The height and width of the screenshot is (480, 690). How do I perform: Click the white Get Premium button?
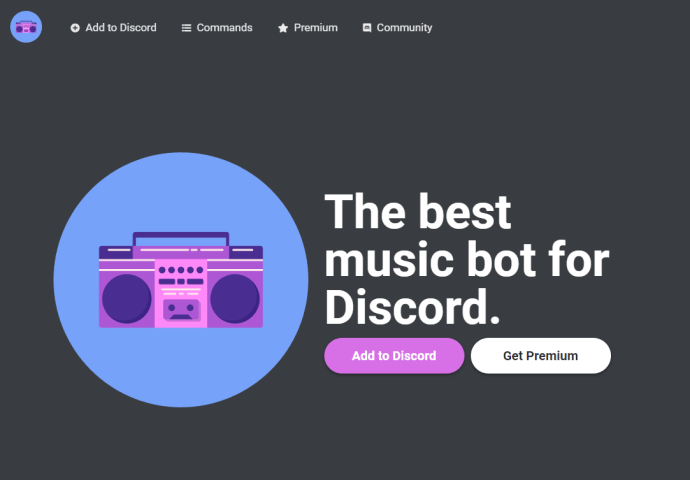(541, 355)
